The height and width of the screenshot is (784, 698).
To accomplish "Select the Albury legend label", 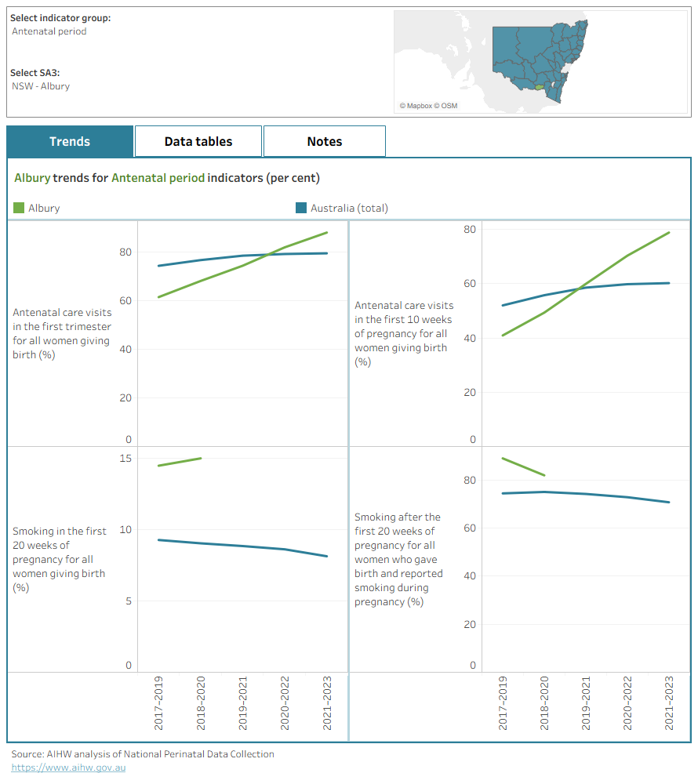I will [44, 208].
